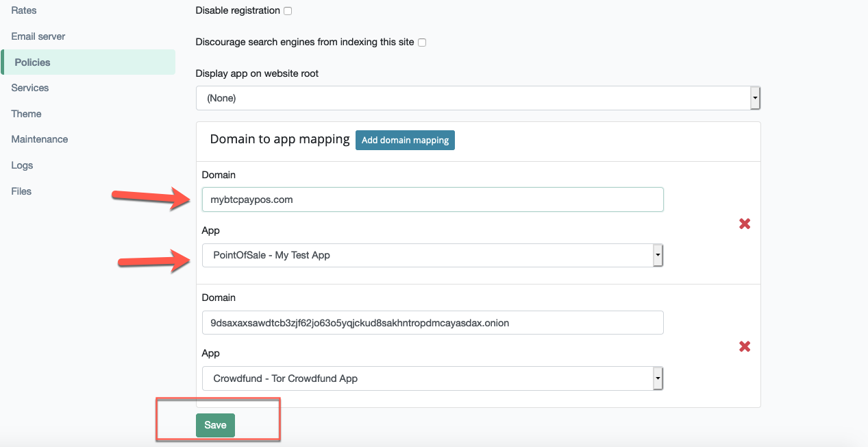868x447 pixels.
Task: Remove the mybtcpaypos.com domain mapping
Action: click(745, 223)
